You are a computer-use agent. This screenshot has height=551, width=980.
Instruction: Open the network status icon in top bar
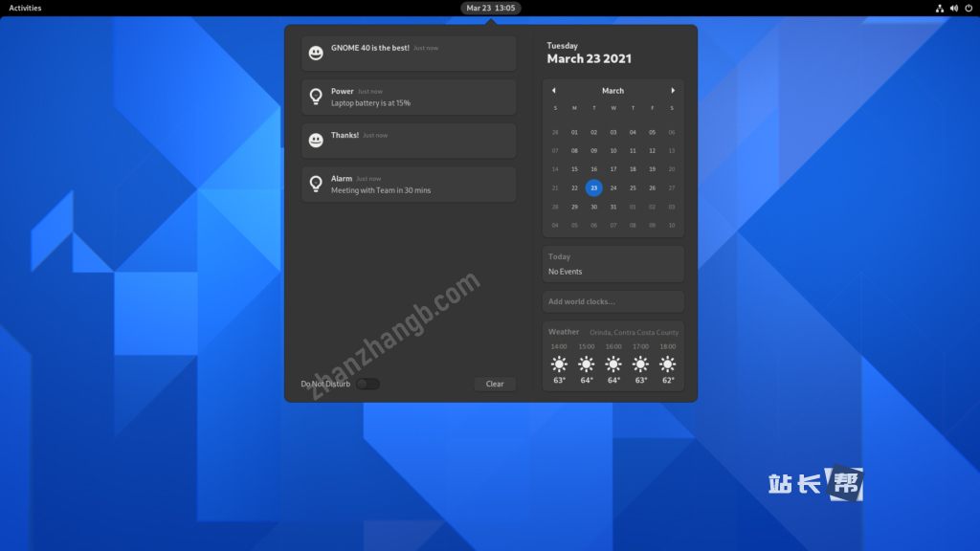(x=940, y=8)
